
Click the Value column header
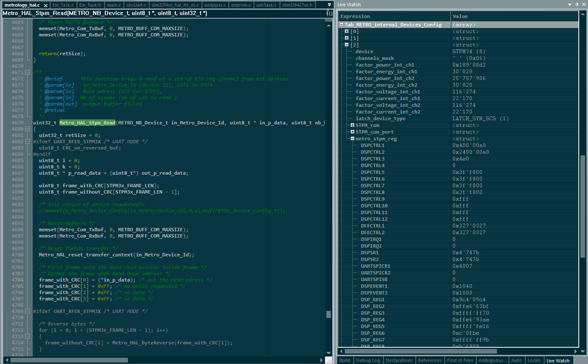pyautogui.click(x=460, y=16)
